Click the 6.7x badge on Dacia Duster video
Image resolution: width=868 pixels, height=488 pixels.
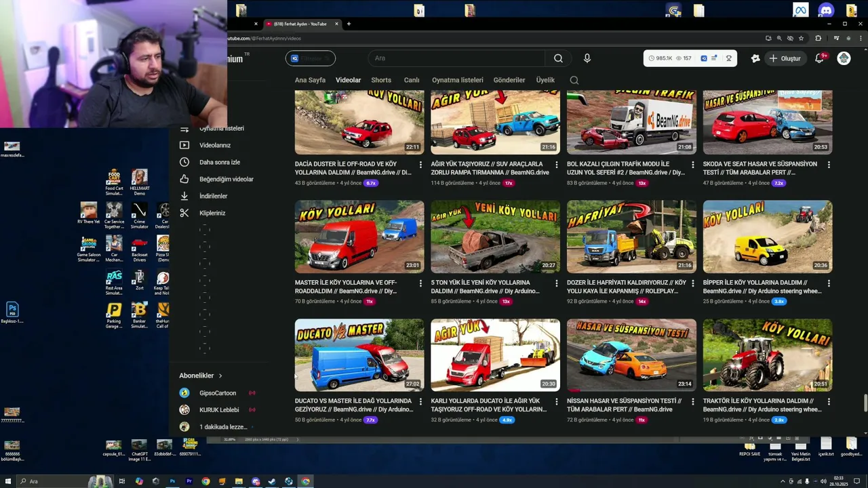click(x=371, y=183)
